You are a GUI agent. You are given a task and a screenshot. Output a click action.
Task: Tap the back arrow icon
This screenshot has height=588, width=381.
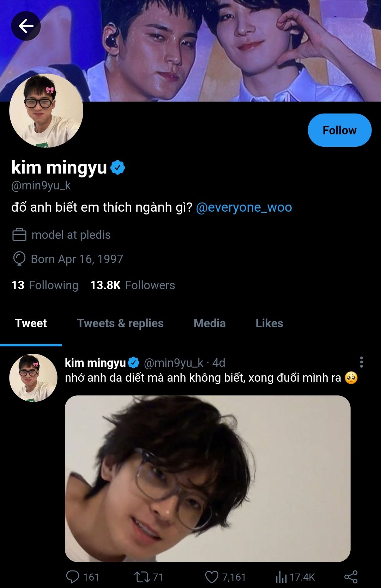(26, 26)
